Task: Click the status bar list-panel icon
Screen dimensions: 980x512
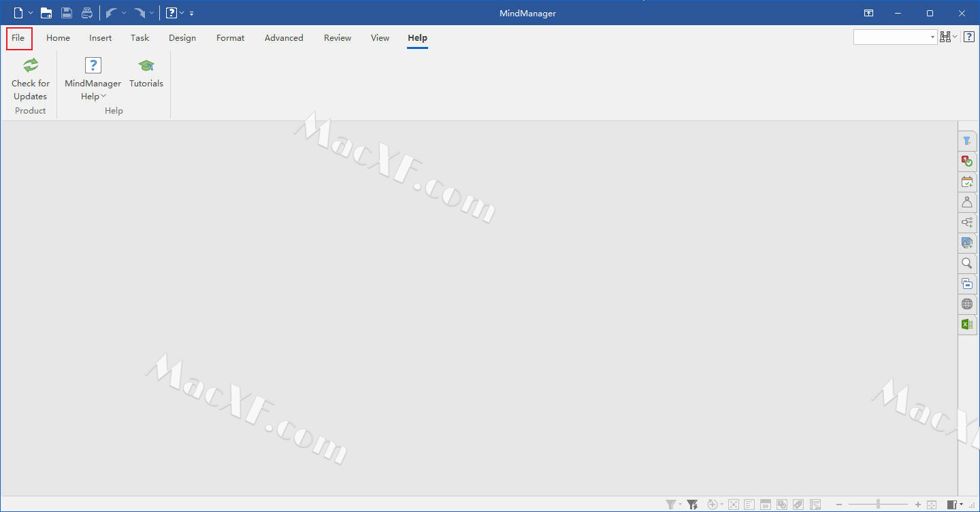Action: click(815, 505)
